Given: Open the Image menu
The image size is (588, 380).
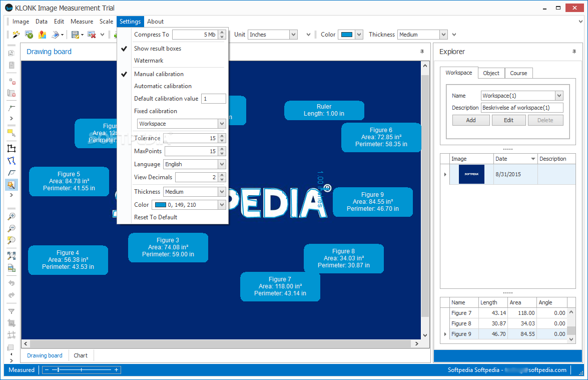Looking at the screenshot, I should [21, 22].
